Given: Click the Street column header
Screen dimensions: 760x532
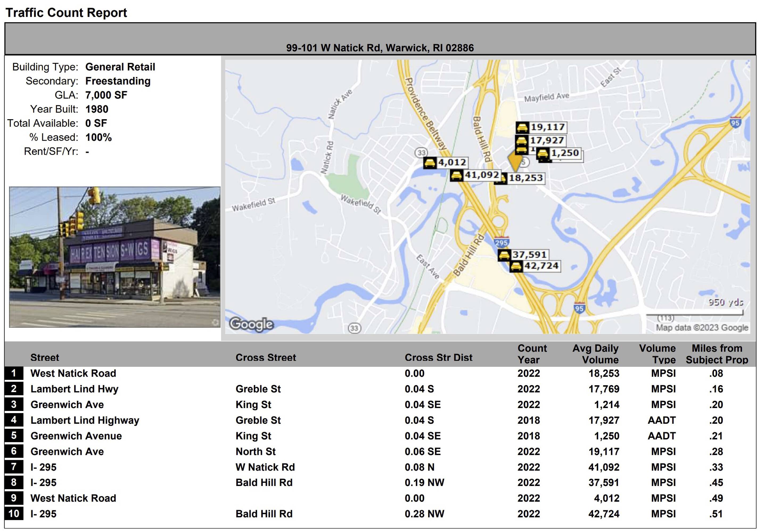Looking at the screenshot, I should pyautogui.click(x=45, y=357).
